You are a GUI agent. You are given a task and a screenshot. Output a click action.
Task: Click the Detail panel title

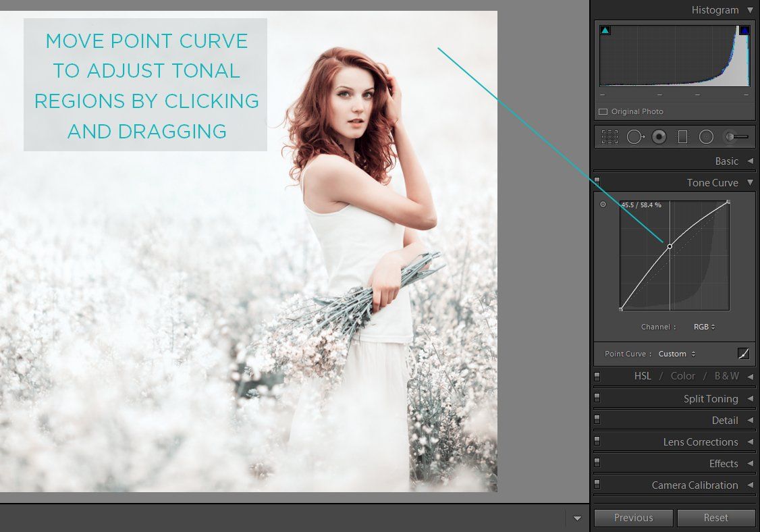pos(725,421)
